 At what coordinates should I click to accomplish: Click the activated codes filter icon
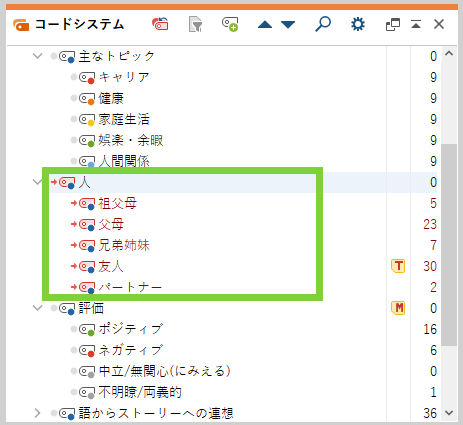[x=196, y=24]
